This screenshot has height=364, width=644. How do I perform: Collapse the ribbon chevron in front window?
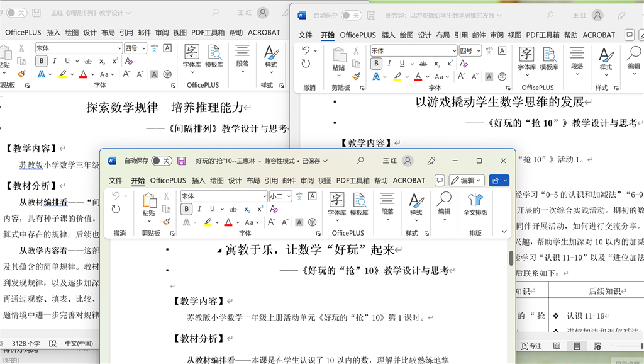tap(504, 232)
